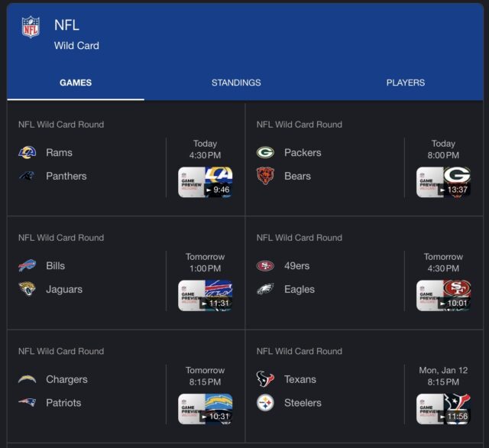Open the Players tab

(406, 83)
